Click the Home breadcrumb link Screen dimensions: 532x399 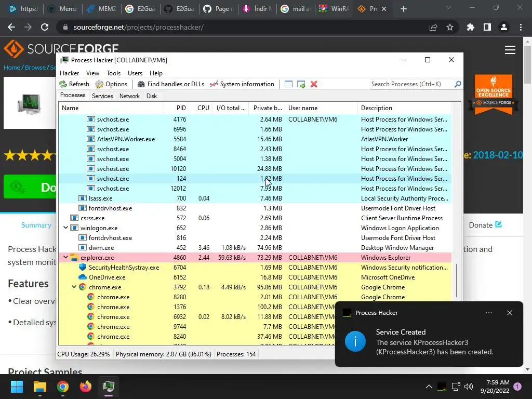click(12, 68)
